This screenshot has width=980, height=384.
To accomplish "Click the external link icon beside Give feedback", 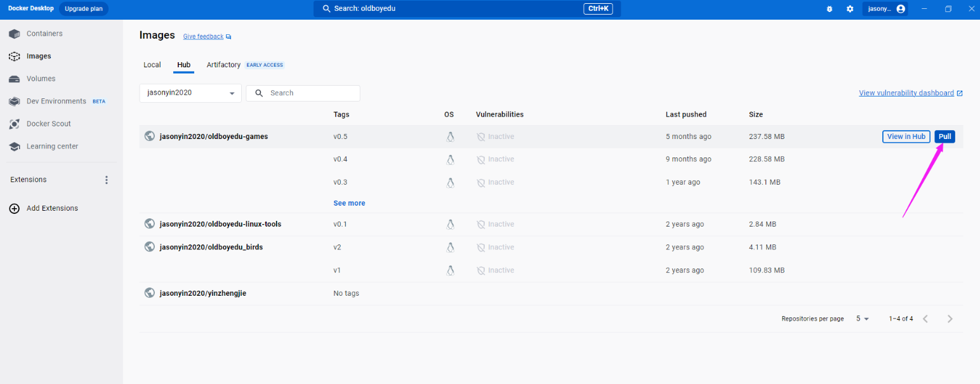I will (x=228, y=37).
